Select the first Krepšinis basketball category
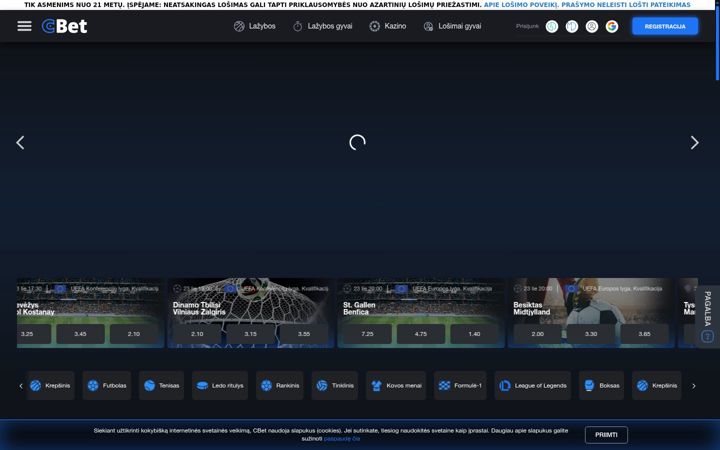Viewport: 720px width, 450px height. [51, 386]
